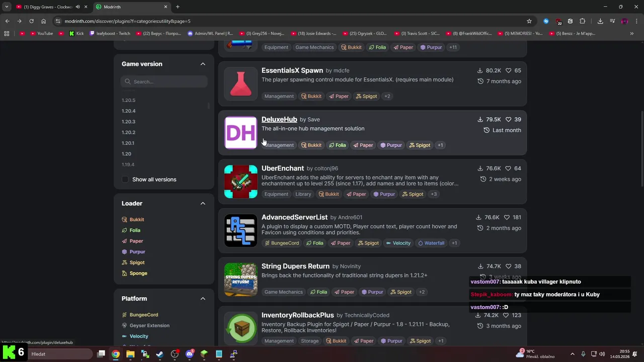
Task: Filter by the Paper loader
Action: (132, 241)
